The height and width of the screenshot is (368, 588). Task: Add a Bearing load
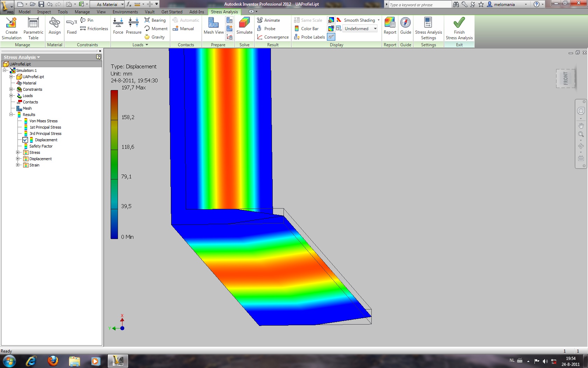pyautogui.click(x=155, y=20)
